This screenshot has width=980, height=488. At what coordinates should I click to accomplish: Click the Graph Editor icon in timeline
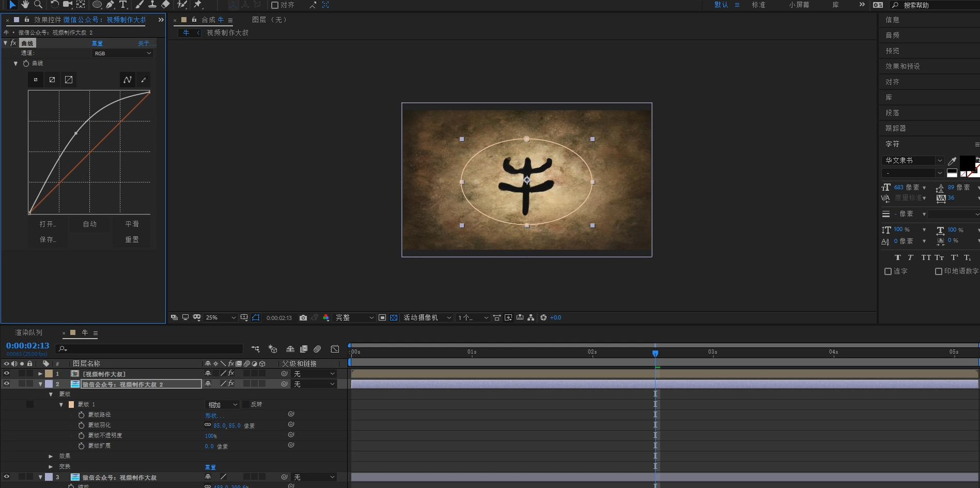[x=335, y=349]
